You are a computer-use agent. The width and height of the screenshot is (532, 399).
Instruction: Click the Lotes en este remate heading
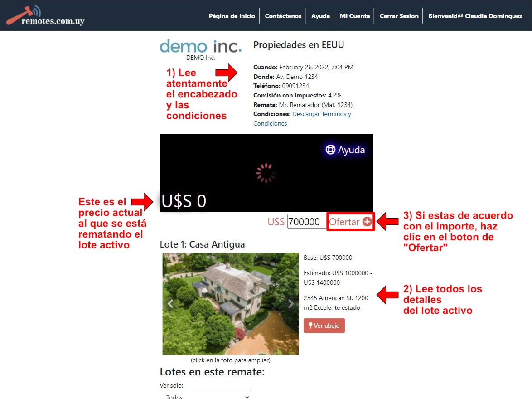[x=212, y=372]
